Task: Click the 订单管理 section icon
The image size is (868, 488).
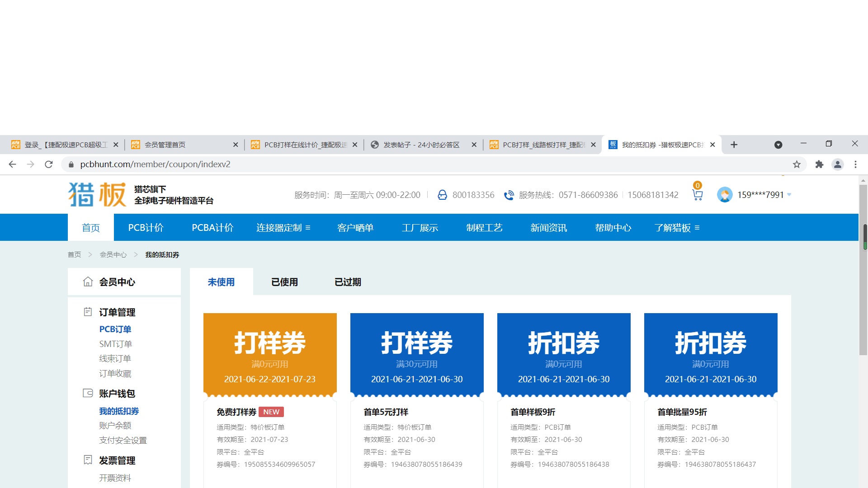Action: (88, 312)
